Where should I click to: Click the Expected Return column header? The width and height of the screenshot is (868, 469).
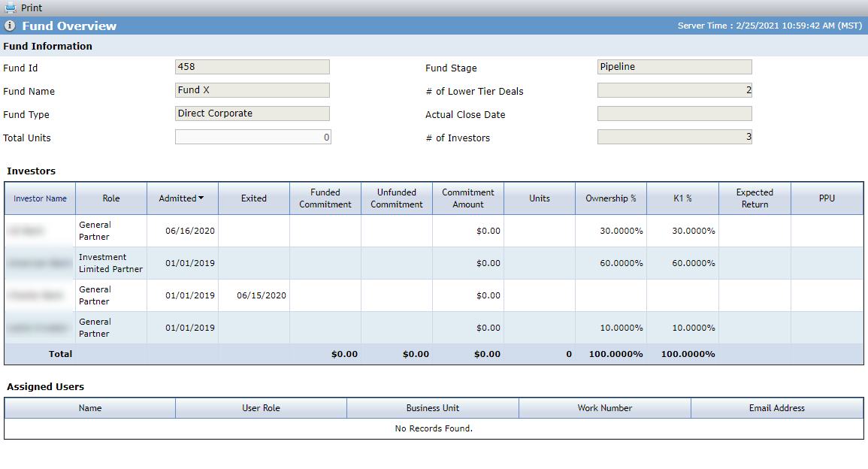click(x=755, y=198)
